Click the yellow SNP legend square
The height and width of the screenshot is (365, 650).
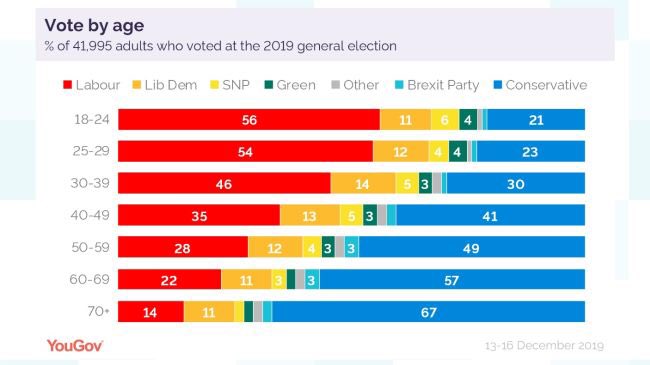(214, 85)
